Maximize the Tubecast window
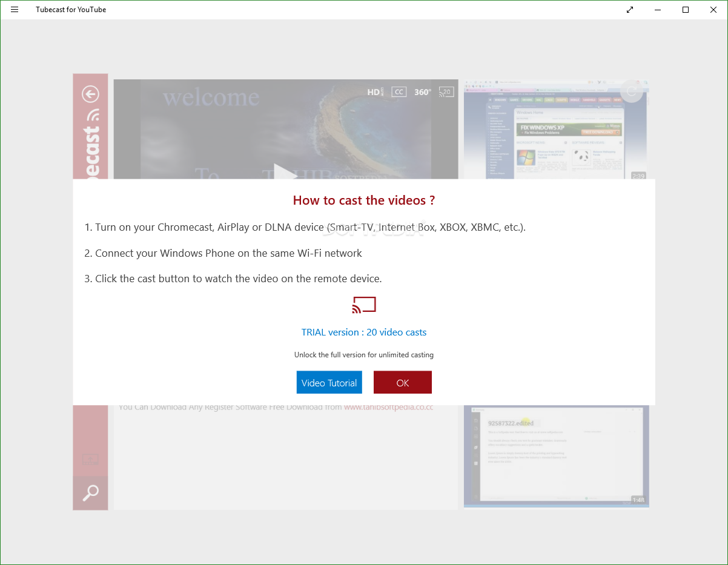Screen dimensions: 728x565 [686, 10]
